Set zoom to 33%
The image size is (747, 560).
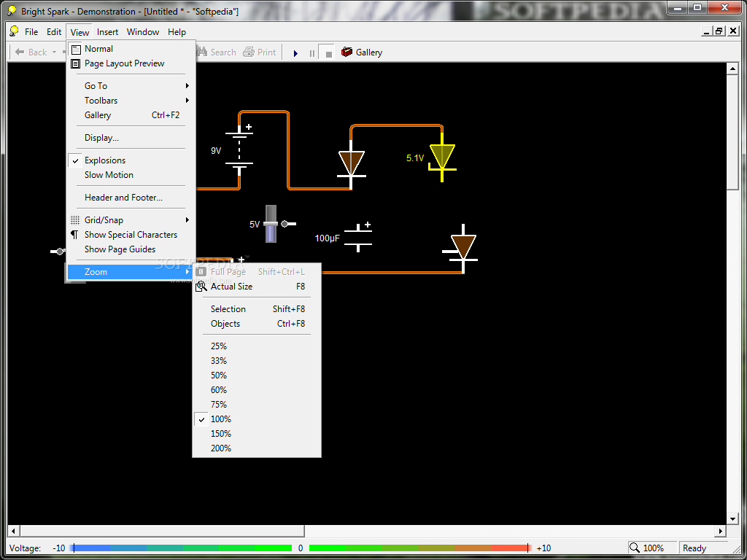[257, 361]
